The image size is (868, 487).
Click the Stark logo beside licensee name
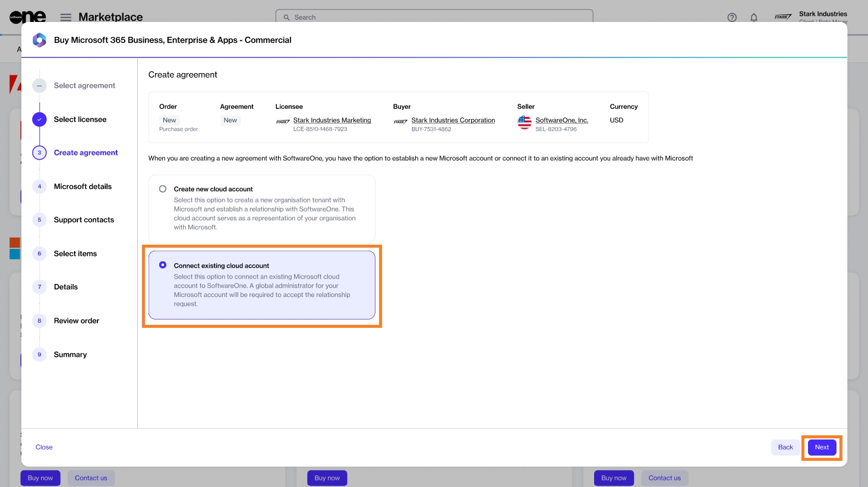click(x=283, y=122)
